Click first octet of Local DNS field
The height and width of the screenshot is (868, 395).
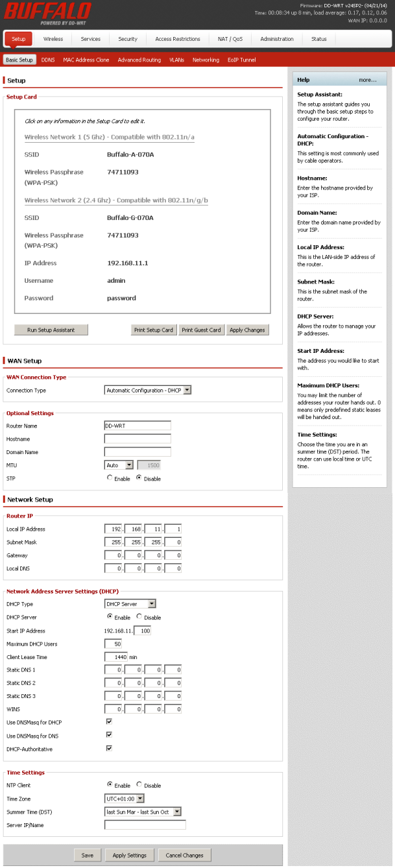click(x=114, y=568)
